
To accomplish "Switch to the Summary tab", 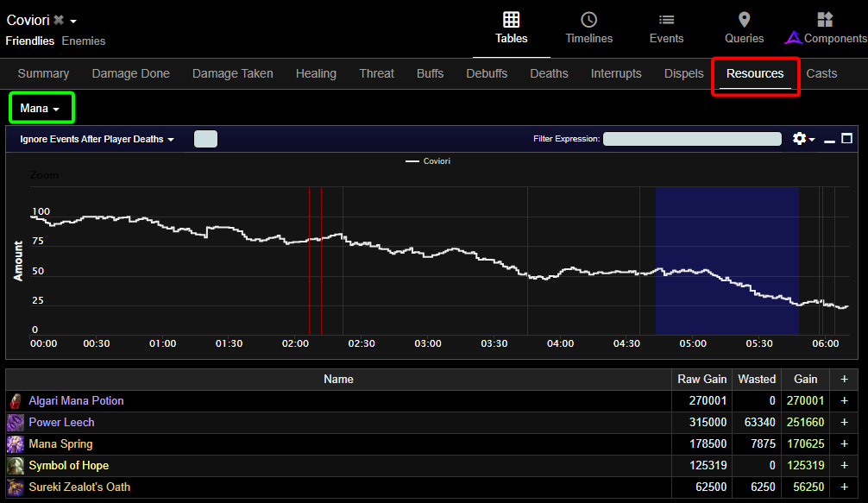I will pyautogui.click(x=43, y=73).
